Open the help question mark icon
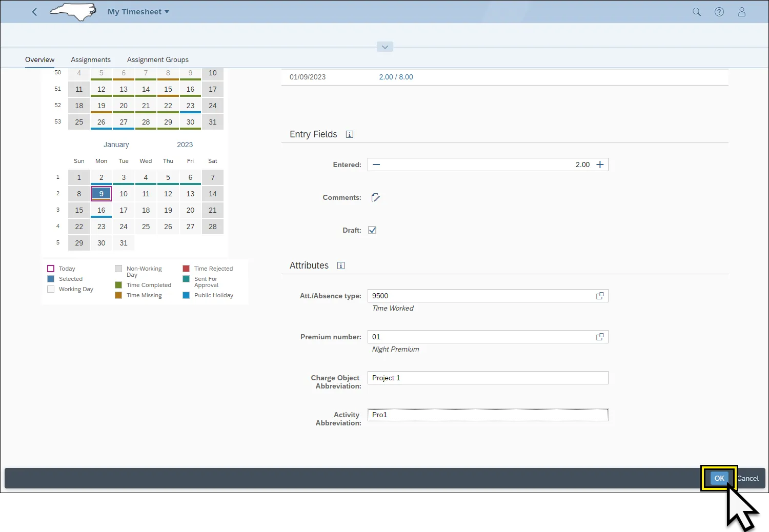 point(719,12)
